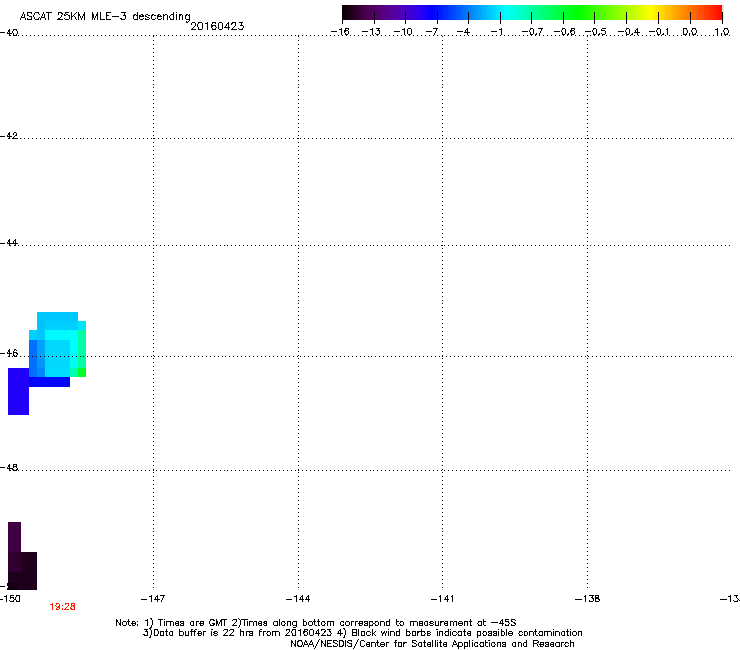Click the longitude label -150
This screenshot has height=650, width=740.
tap(10, 599)
